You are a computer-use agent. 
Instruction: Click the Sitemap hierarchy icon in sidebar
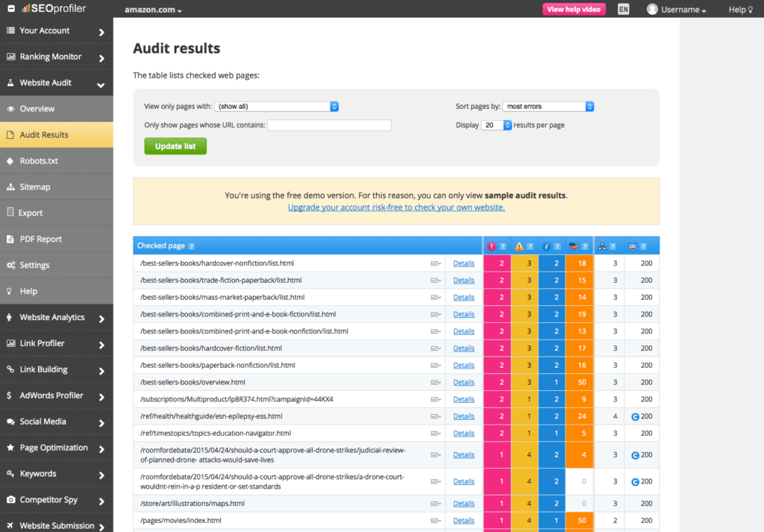[10, 187]
